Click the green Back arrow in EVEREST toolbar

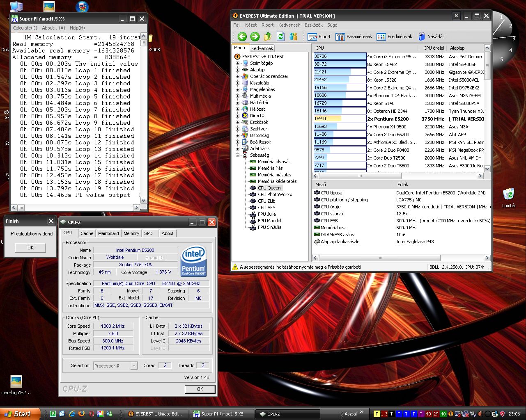click(x=242, y=37)
